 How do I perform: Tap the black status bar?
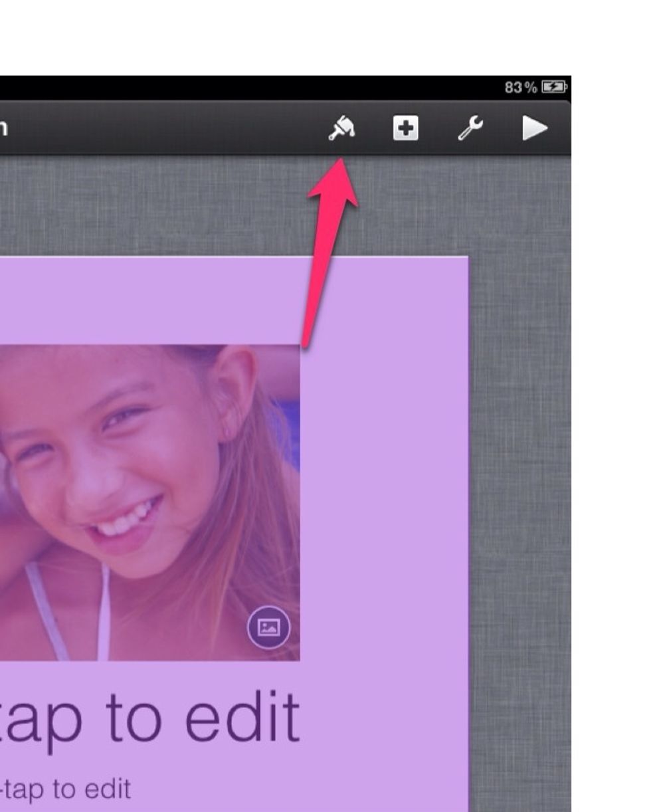pyautogui.click(x=266, y=87)
